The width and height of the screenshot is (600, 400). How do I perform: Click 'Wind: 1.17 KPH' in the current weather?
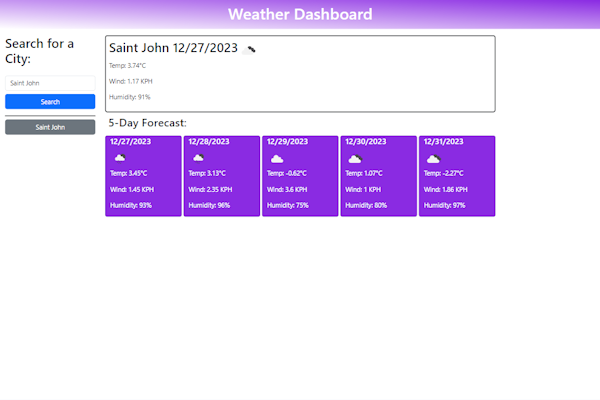130,81
